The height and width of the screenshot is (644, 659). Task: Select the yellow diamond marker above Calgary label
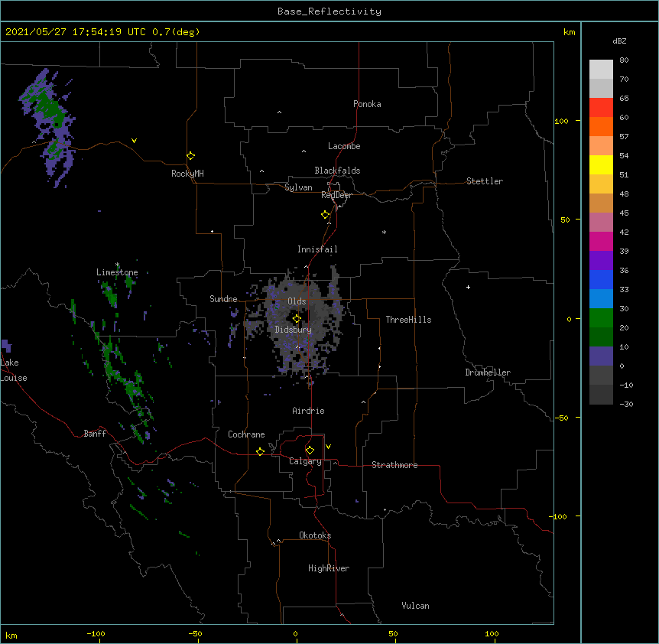[x=310, y=450]
